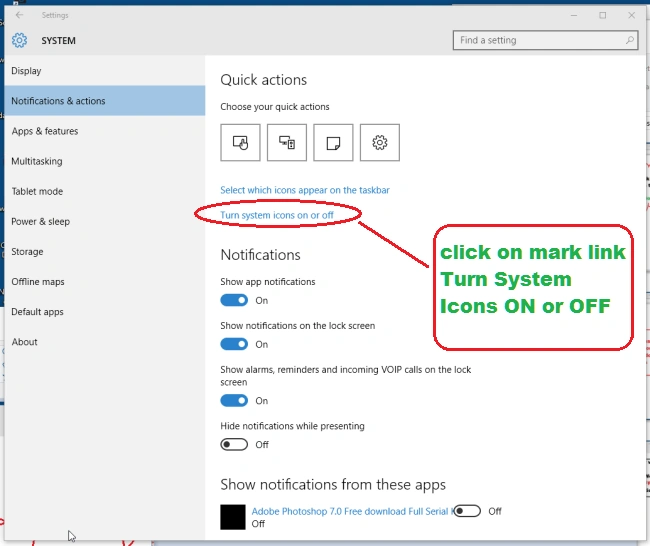Maximize the Settings window
This screenshot has height=546, width=650.
[602, 15]
